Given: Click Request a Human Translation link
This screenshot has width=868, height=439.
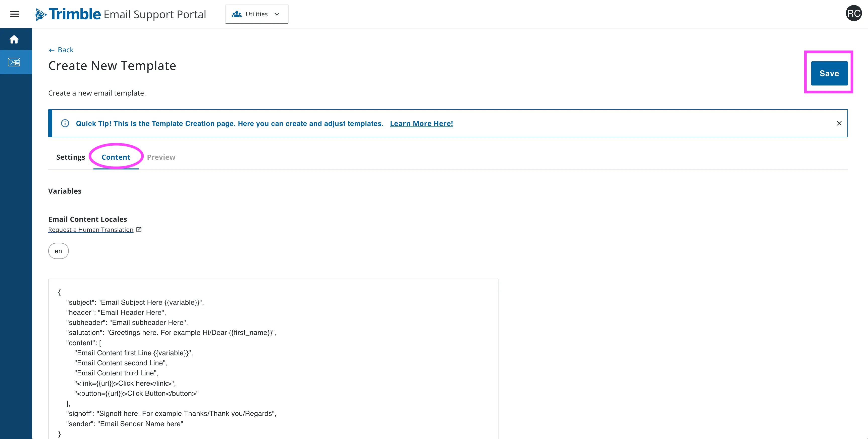Looking at the screenshot, I should [x=91, y=230].
